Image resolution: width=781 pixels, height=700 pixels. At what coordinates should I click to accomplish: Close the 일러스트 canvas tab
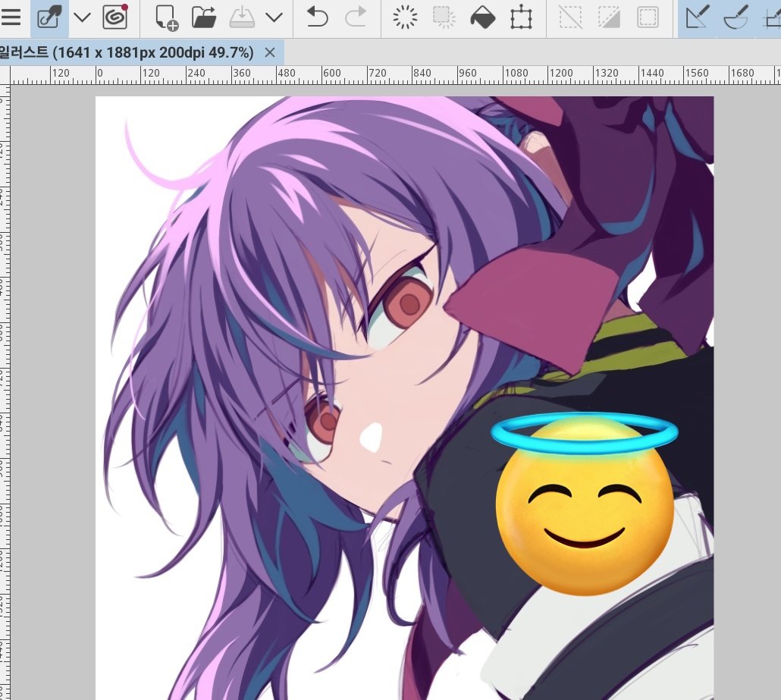(x=270, y=52)
